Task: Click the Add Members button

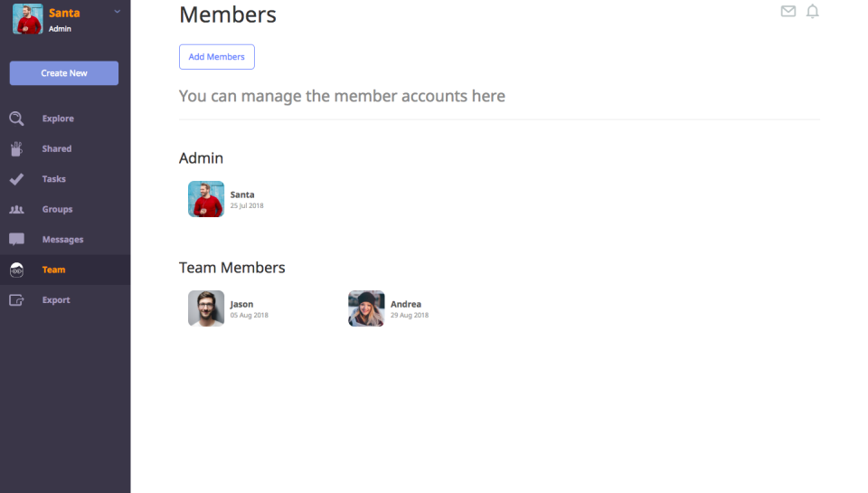Action: pyautogui.click(x=217, y=57)
